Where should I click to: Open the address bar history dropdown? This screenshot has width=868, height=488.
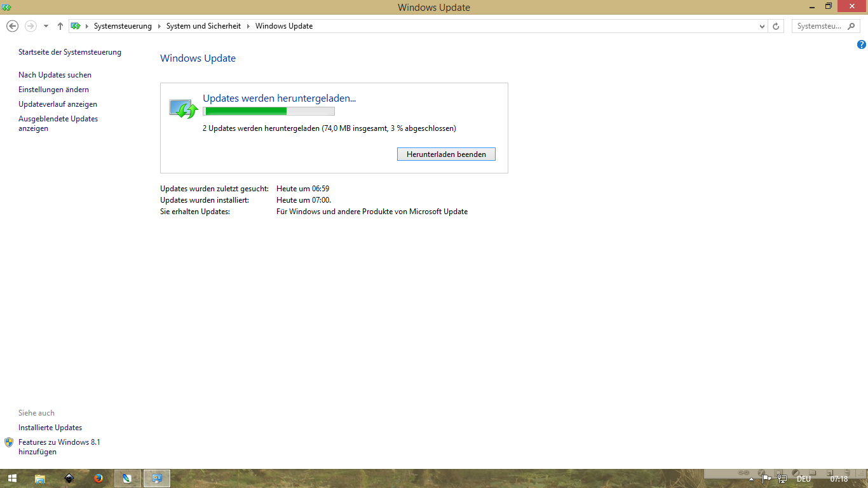tap(763, 26)
